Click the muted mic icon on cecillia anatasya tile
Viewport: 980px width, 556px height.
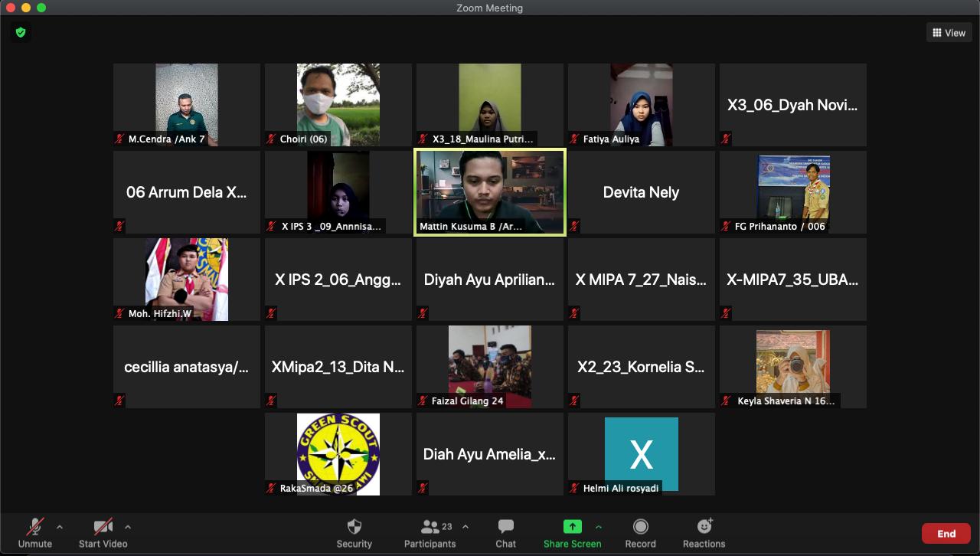point(119,401)
